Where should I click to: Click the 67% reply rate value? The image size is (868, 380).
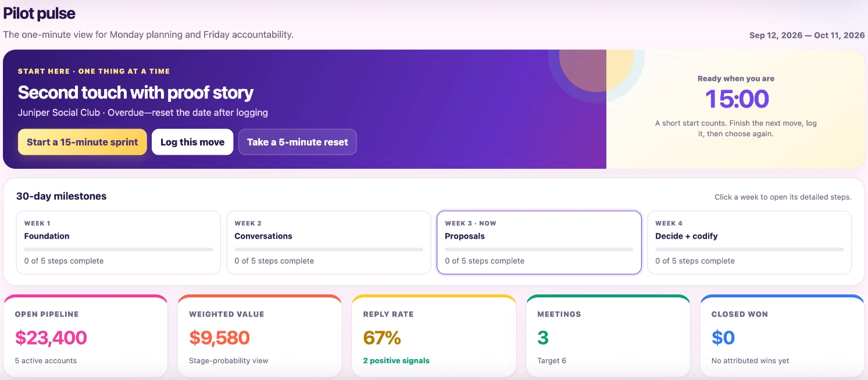click(382, 338)
